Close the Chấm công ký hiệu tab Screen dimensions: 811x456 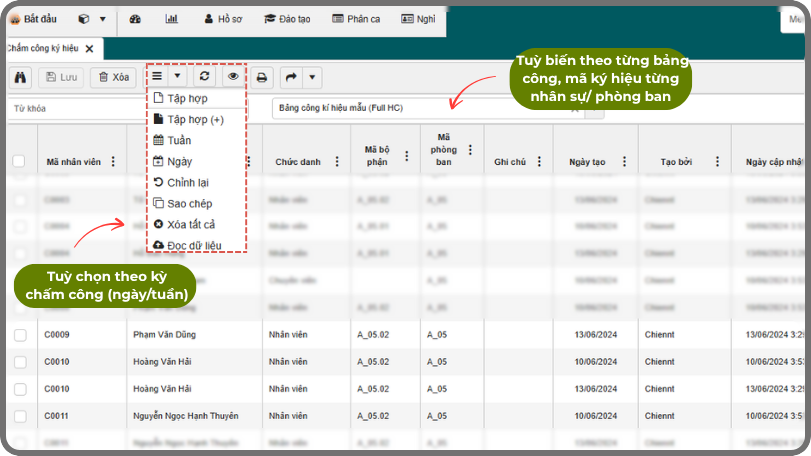pos(89,49)
